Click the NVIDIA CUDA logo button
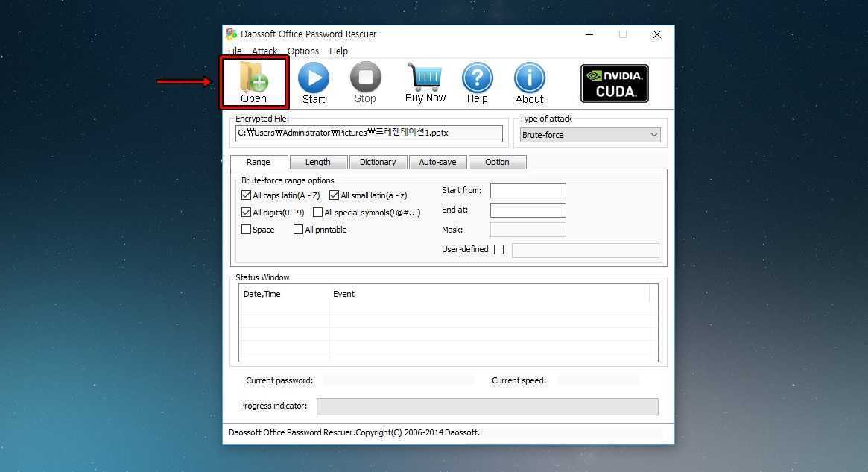Screen dimensions: 868x472 click(615, 84)
